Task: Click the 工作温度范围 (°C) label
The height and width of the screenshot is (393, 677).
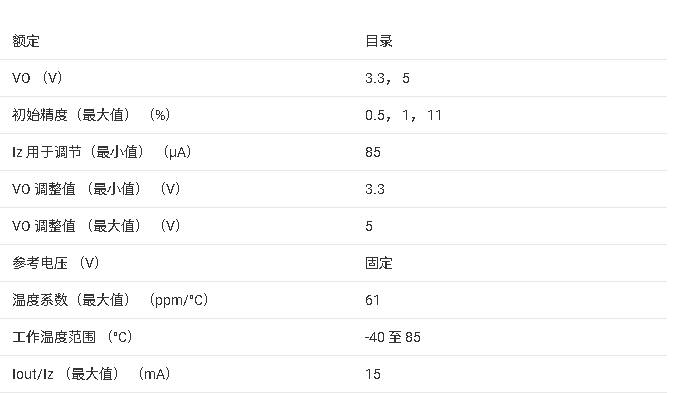Action: (72, 337)
